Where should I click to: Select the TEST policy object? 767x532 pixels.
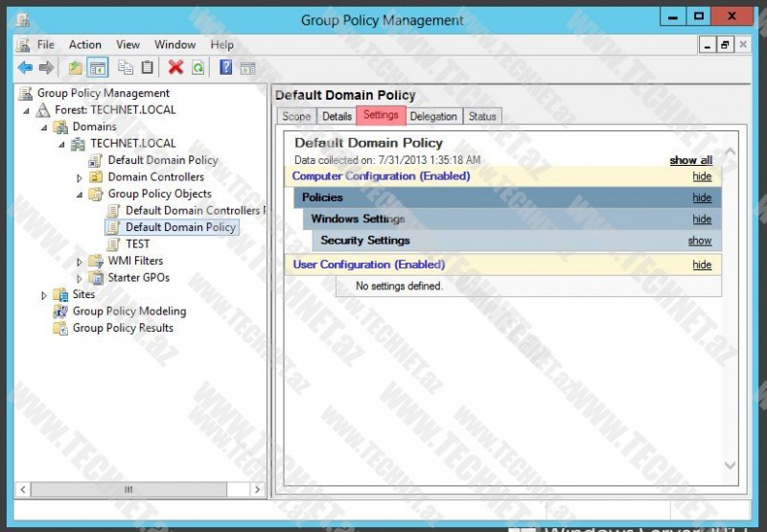pyautogui.click(x=137, y=243)
